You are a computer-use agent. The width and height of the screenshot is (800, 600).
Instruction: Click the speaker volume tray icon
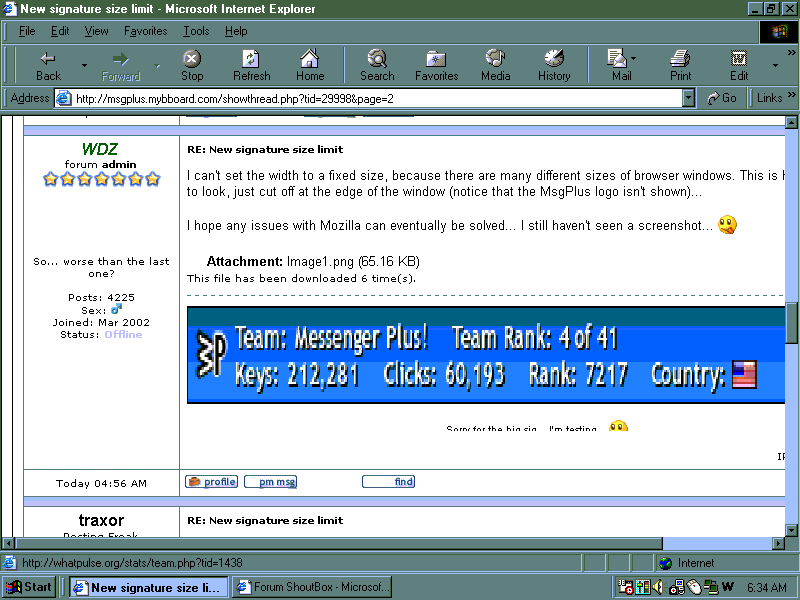658,587
